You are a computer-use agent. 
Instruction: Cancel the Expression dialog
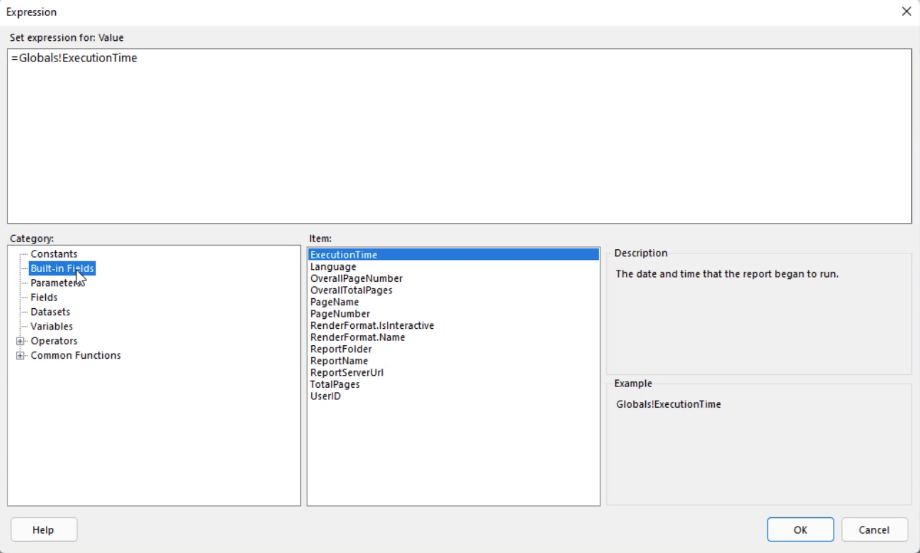[874, 530]
